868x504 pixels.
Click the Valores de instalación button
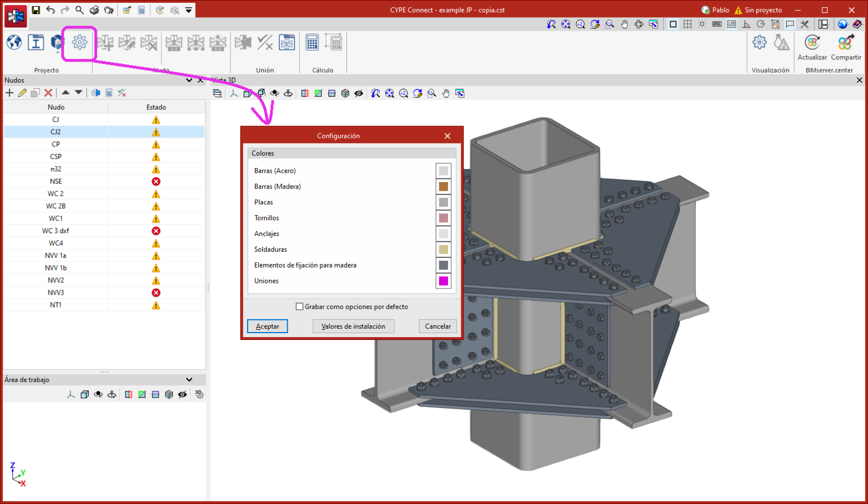(x=353, y=326)
